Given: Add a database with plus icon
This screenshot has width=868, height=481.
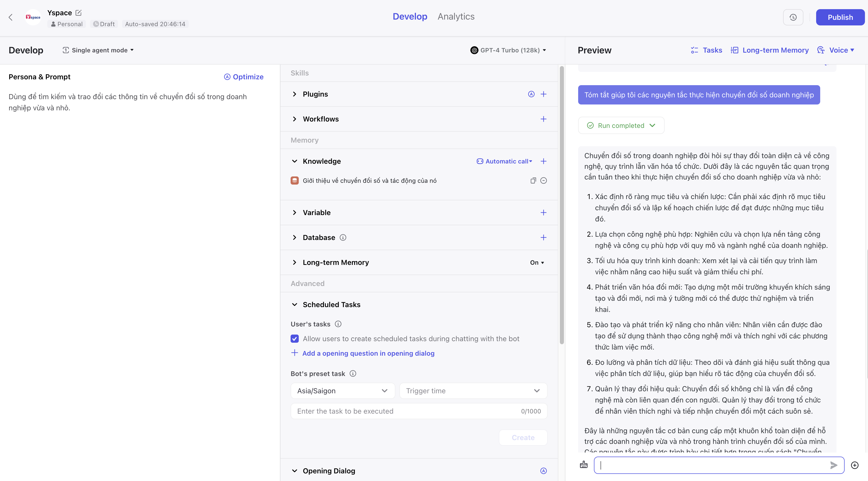Looking at the screenshot, I should (544, 237).
